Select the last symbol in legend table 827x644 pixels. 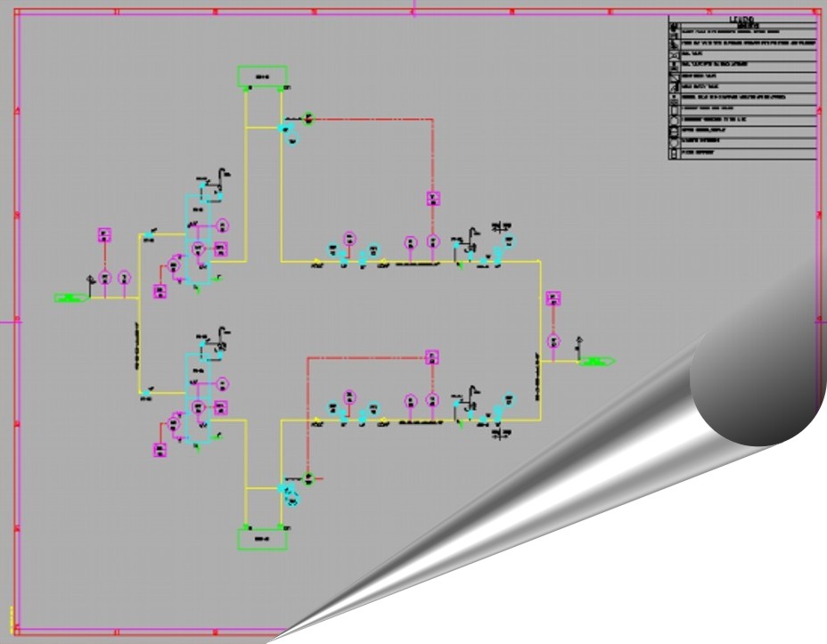click(x=674, y=153)
